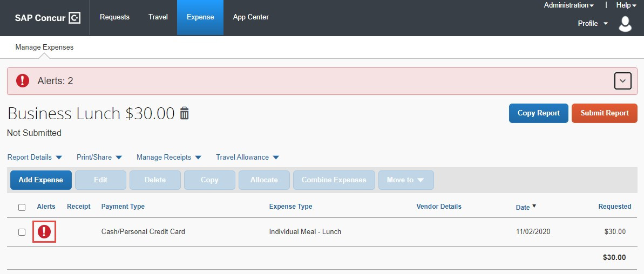Click the trash icon beside Business Lunch

click(x=185, y=113)
